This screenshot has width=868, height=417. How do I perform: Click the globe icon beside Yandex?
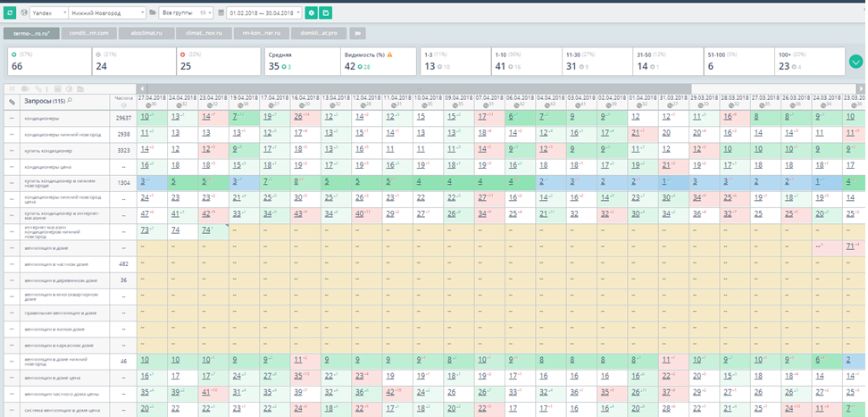23,13
